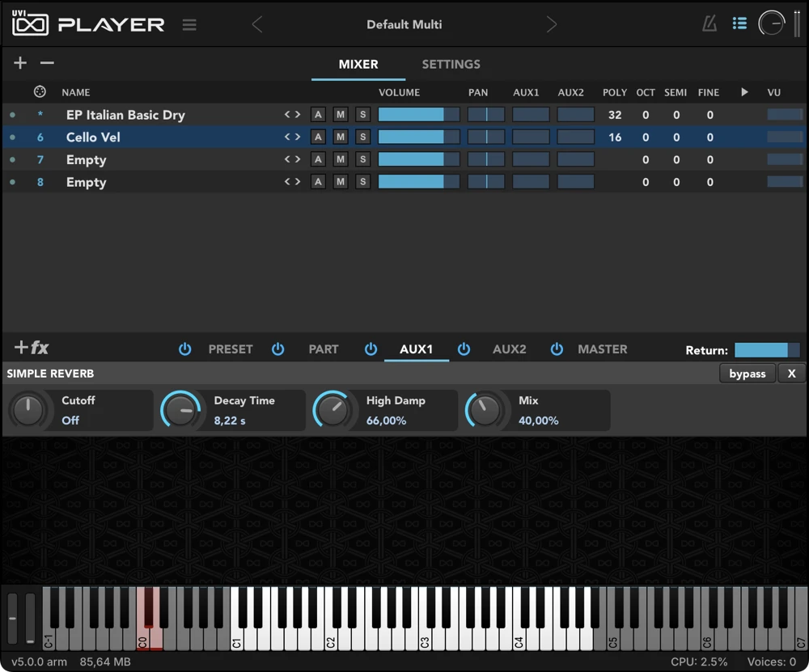The image size is (809, 672).
Task: Go to previous preset with left arrow
Action: click(257, 24)
